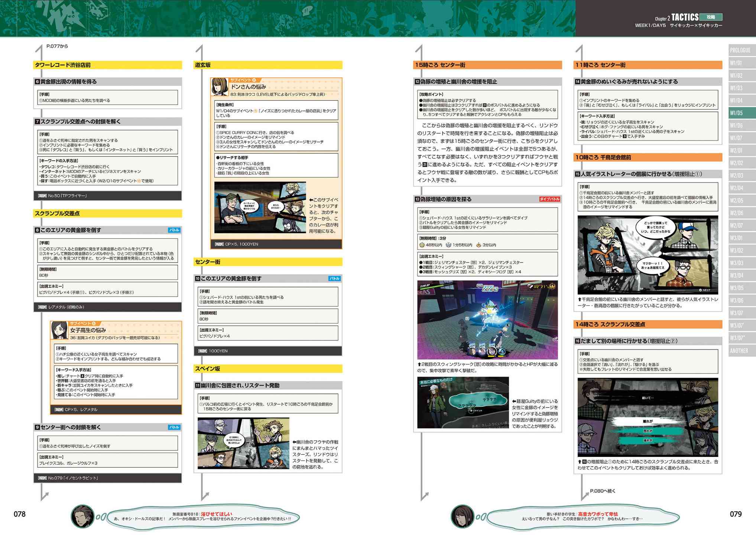The height and width of the screenshot is (535, 756).
Task: Open the battle screenshot showing the 2'21" timer
Action: coord(487,320)
